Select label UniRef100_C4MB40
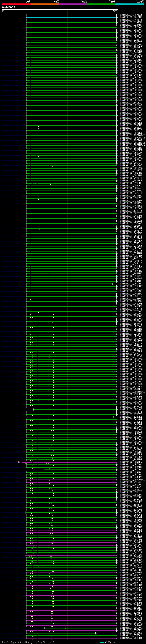 tap(131, 512)
